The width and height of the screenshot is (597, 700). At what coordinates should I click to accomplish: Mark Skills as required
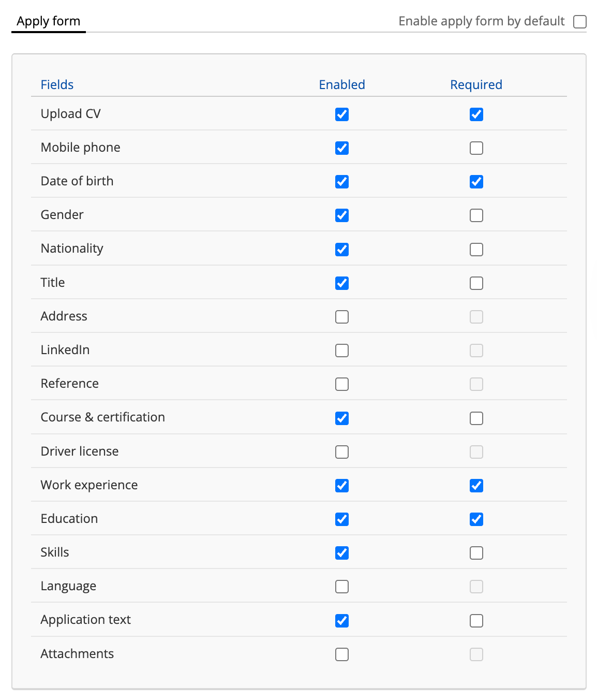coord(476,553)
